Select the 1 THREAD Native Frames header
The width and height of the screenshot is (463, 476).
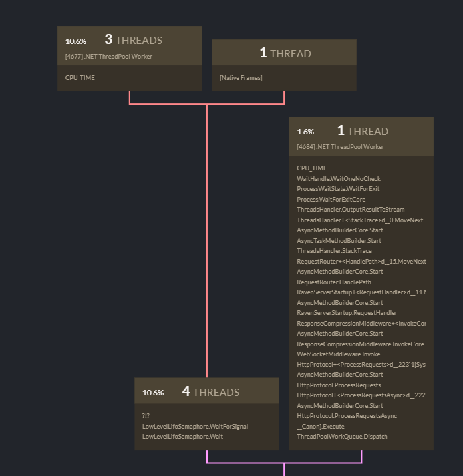(x=284, y=52)
